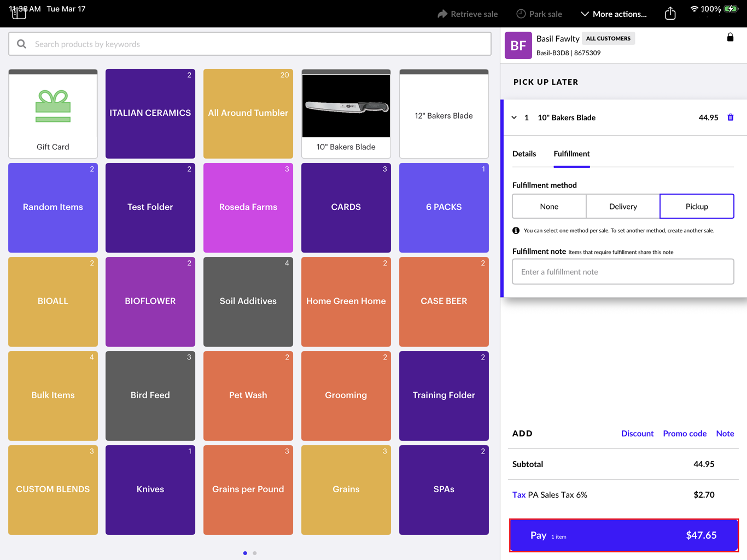The image size is (747, 560).
Task: Open the Bird Feed folder
Action: point(150,396)
